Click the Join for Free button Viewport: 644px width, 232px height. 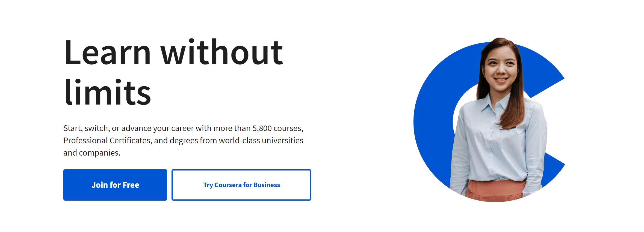[115, 185]
